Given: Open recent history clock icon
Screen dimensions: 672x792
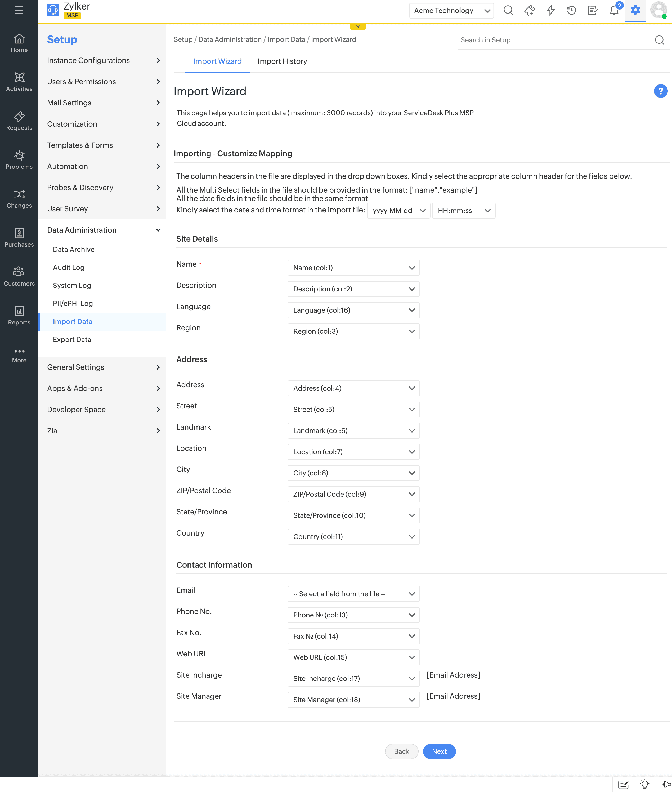Looking at the screenshot, I should click(x=571, y=10).
